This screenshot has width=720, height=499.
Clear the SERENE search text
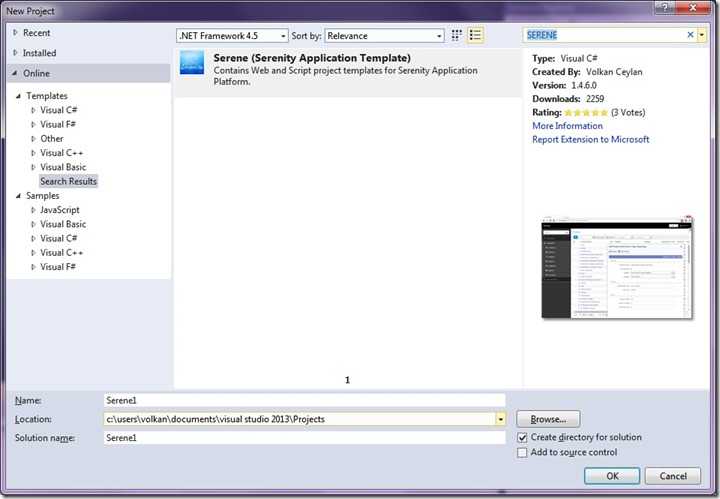(x=690, y=35)
